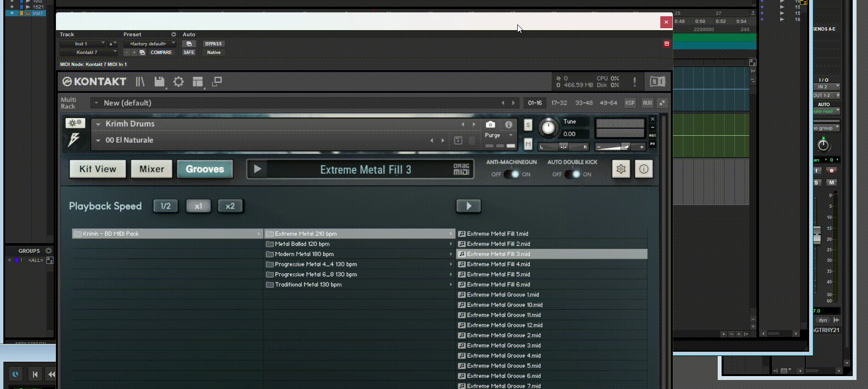
Task: Play the Extreme Metal Fill 3 groove preview
Action: pyautogui.click(x=257, y=169)
